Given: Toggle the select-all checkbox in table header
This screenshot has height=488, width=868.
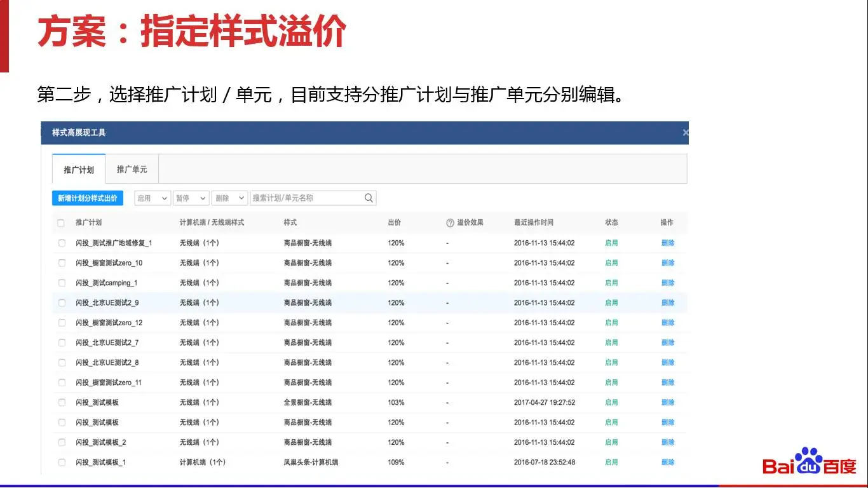Looking at the screenshot, I should point(61,223).
